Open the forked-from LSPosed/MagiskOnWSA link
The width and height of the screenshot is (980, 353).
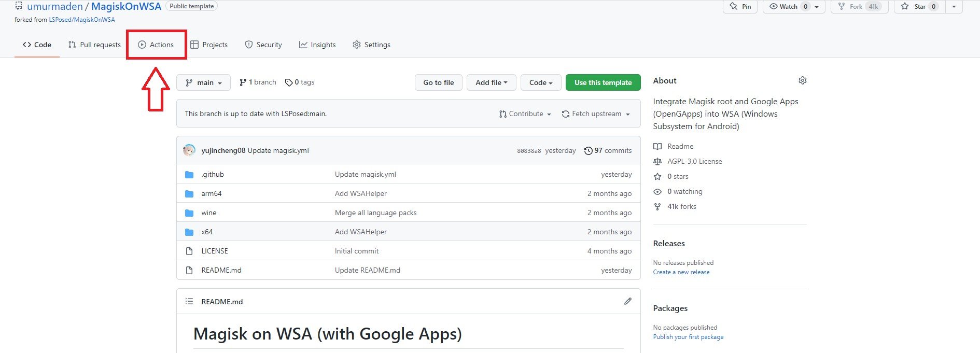coord(82,20)
